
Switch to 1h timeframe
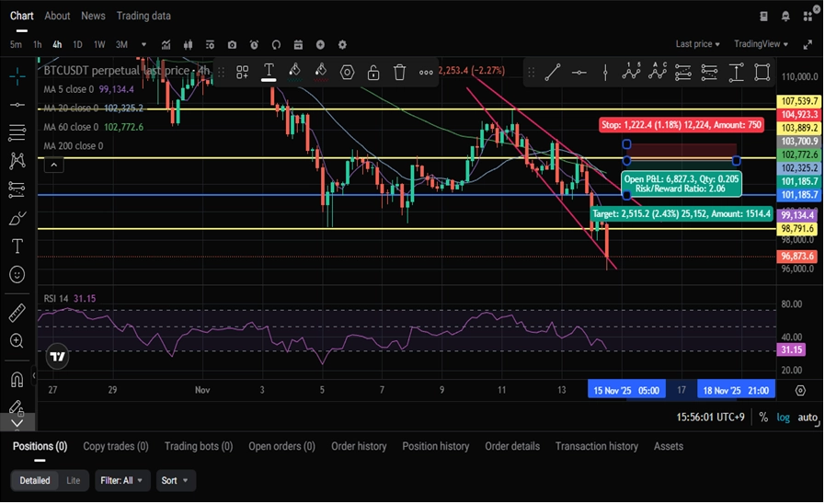(x=38, y=45)
